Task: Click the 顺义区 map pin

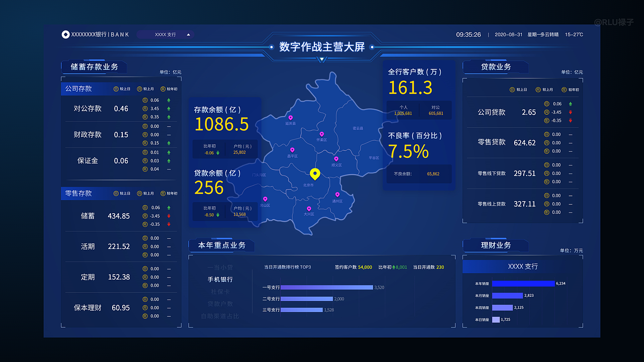Action: 336,159
